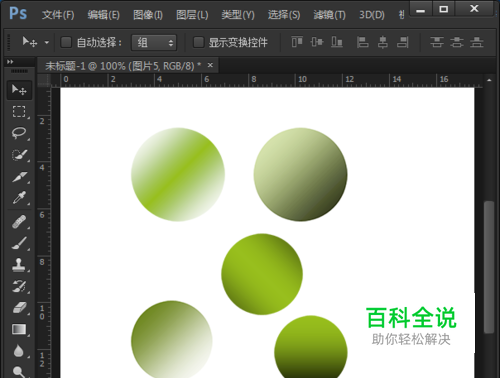Select the Clone Stamp tool

click(x=19, y=265)
